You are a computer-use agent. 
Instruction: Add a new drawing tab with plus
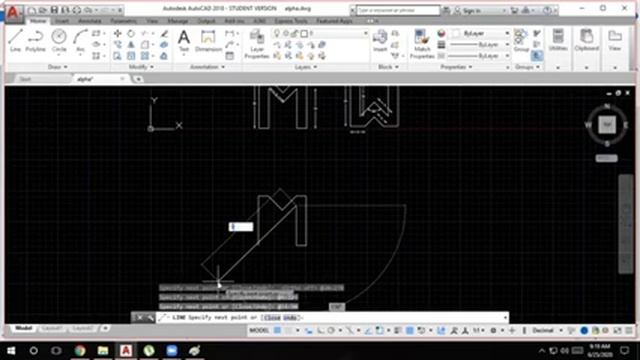(138, 79)
